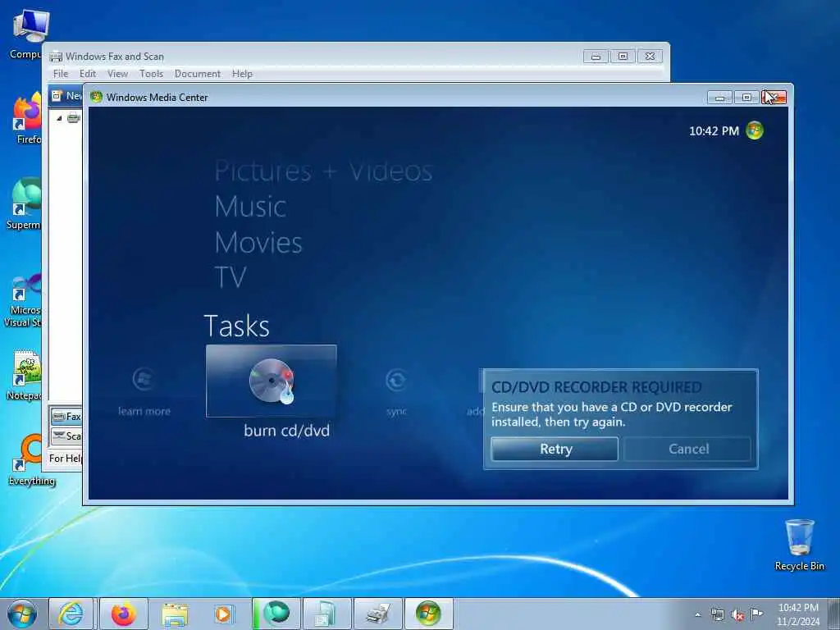Image resolution: width=840 pixels, height=630 pixels.
Task: Open Tools menu in Windows Fax and Scan
Action: tap(151, 74)
